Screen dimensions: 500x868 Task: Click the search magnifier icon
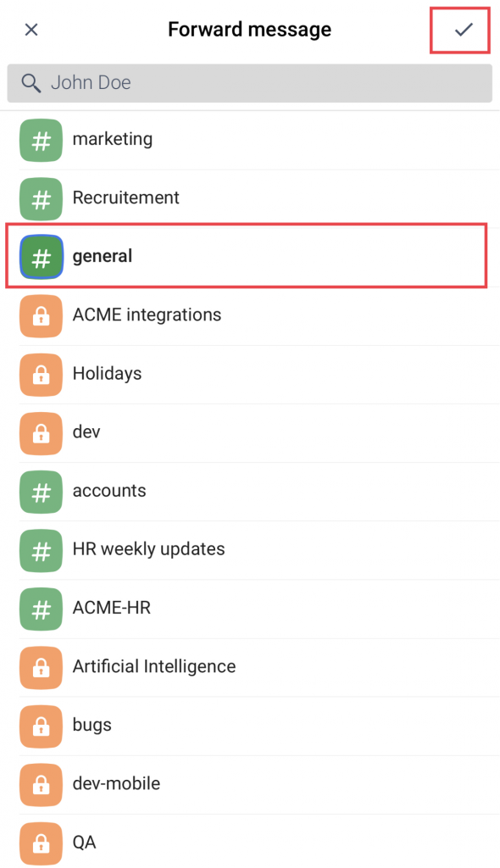point(31,83)
